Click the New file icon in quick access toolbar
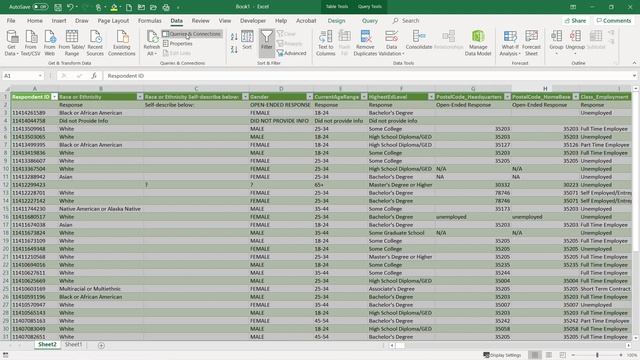The width and height of the screenshot is (640, 360). (x=129, y=7)
